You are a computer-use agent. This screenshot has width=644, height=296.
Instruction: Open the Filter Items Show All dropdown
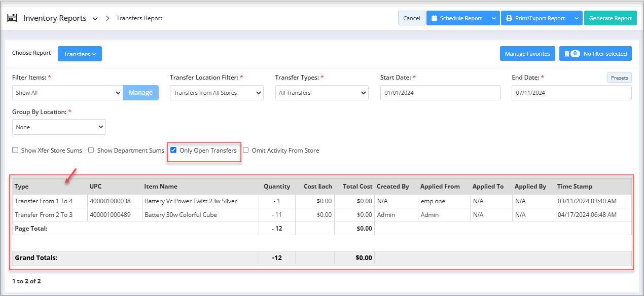(x=67, y=93)
